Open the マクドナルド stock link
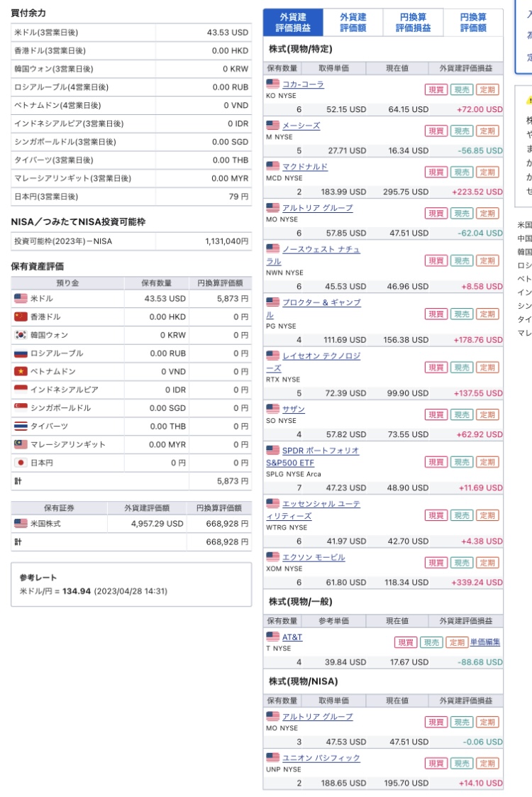532x797 pixels. pos(305,166)
